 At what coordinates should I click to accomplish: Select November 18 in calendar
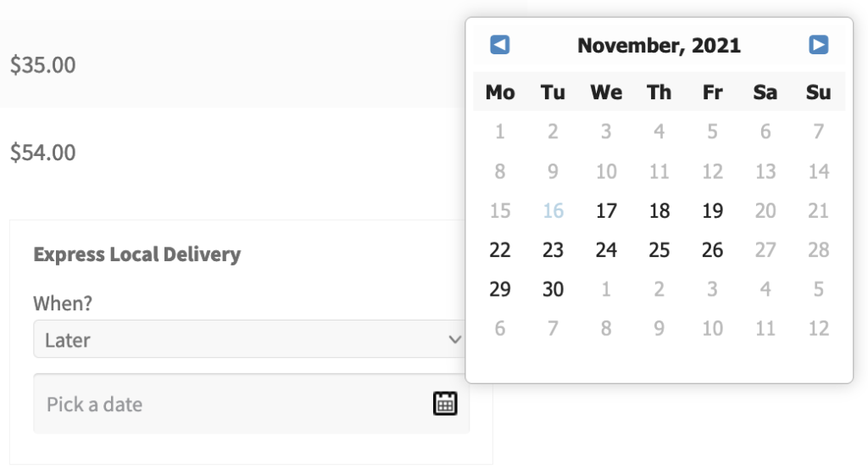click(x=659, y=211)
